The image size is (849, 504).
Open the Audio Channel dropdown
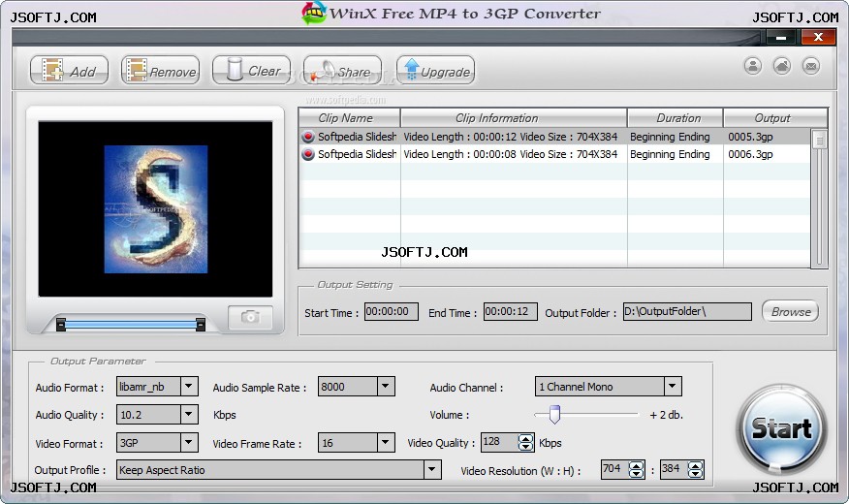[672, 387]
